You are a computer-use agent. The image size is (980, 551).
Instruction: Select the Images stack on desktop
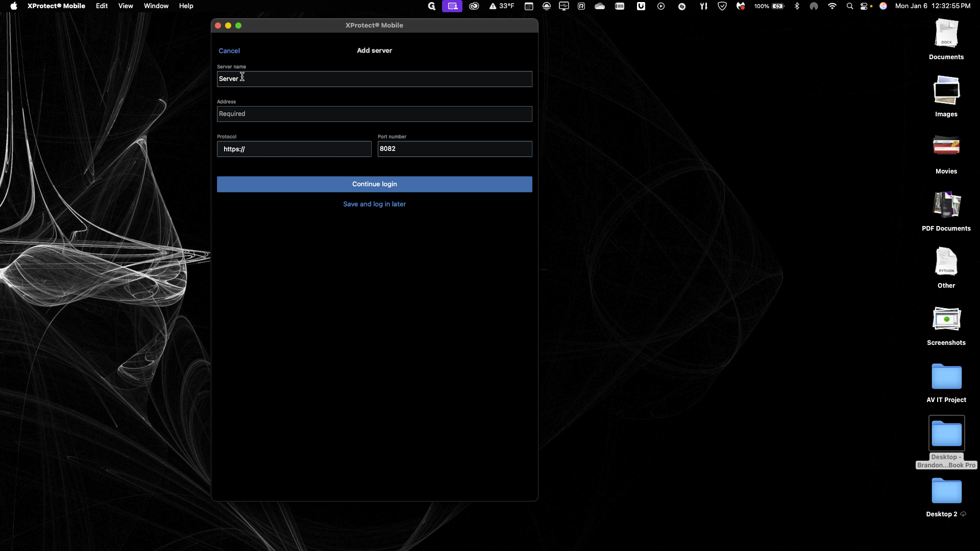[x=946, y=96]
